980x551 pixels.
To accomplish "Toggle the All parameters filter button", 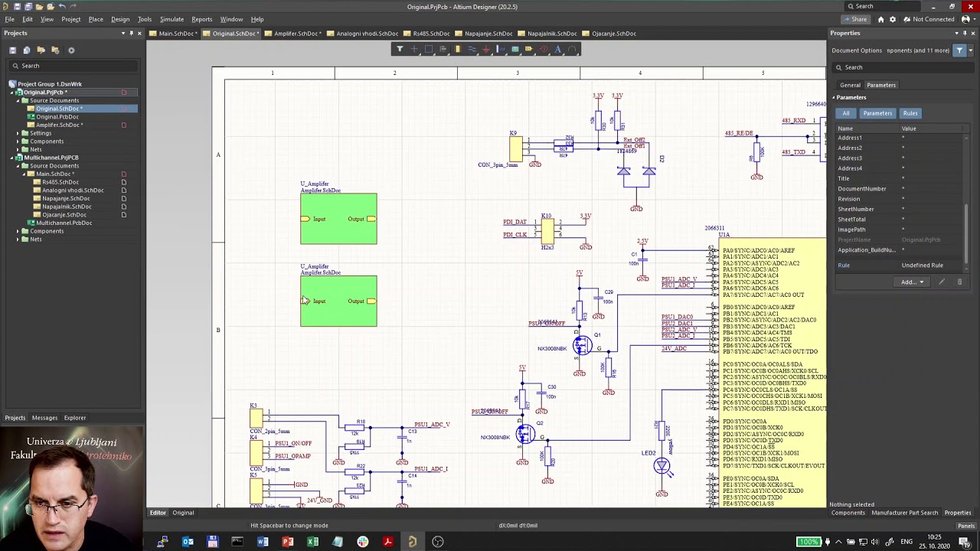I will pyautogui.click(x=846, y=113).
